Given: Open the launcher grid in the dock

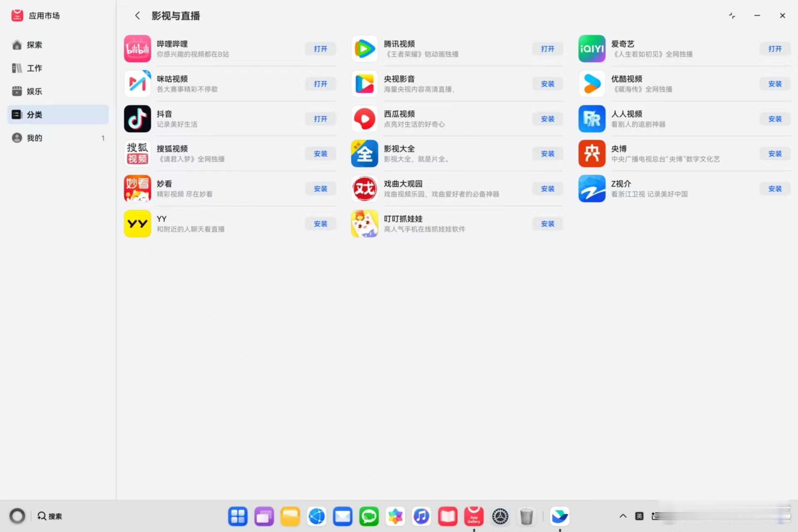Looking at the screenshot, I should (238, 516).
